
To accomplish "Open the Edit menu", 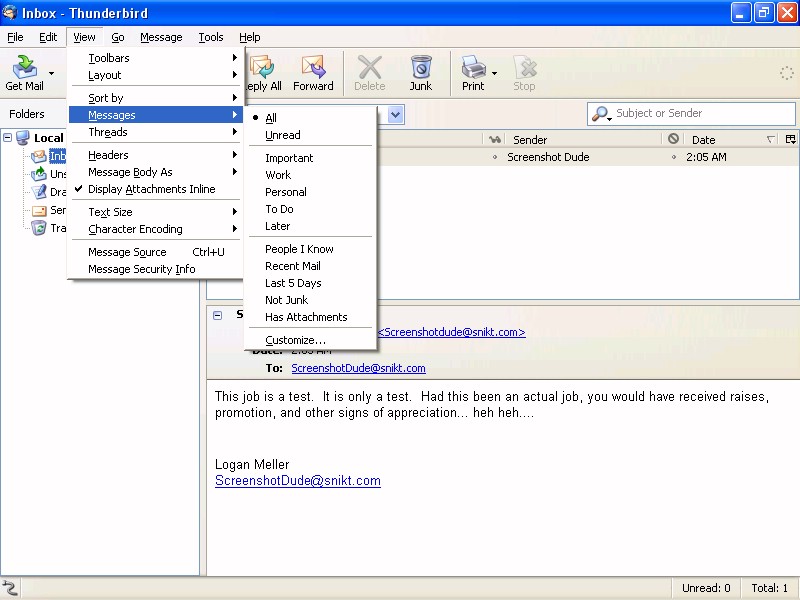I will (x=48, y=37).
